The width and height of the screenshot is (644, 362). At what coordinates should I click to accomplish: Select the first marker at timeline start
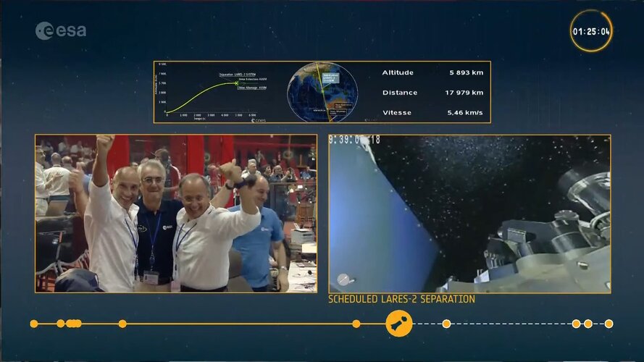point(34,324)
